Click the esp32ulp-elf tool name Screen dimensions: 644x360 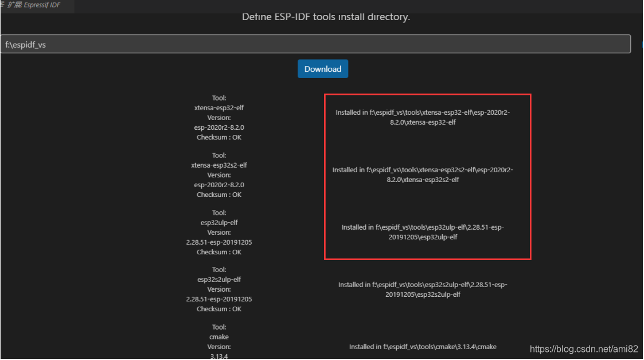[x=219, y=223]
